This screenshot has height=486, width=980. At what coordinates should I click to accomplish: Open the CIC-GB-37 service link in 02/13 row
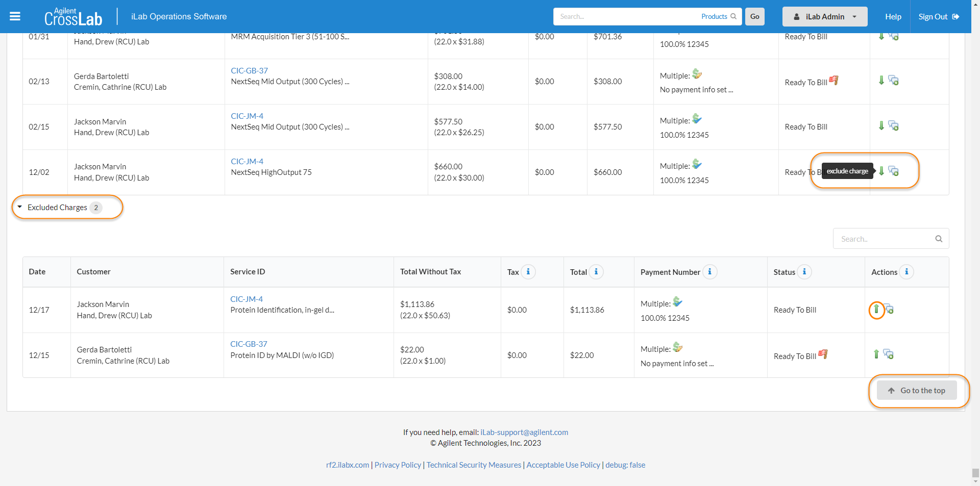point(249,70)
